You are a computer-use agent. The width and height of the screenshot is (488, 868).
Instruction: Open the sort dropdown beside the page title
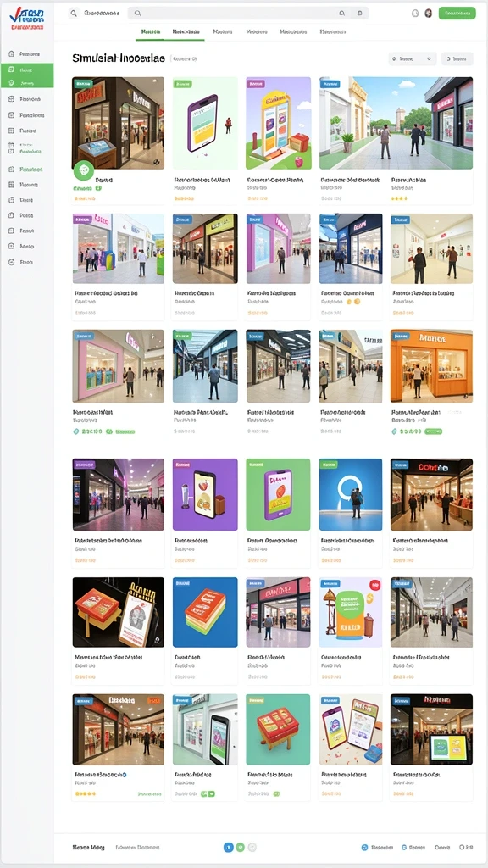pos(413,58)
